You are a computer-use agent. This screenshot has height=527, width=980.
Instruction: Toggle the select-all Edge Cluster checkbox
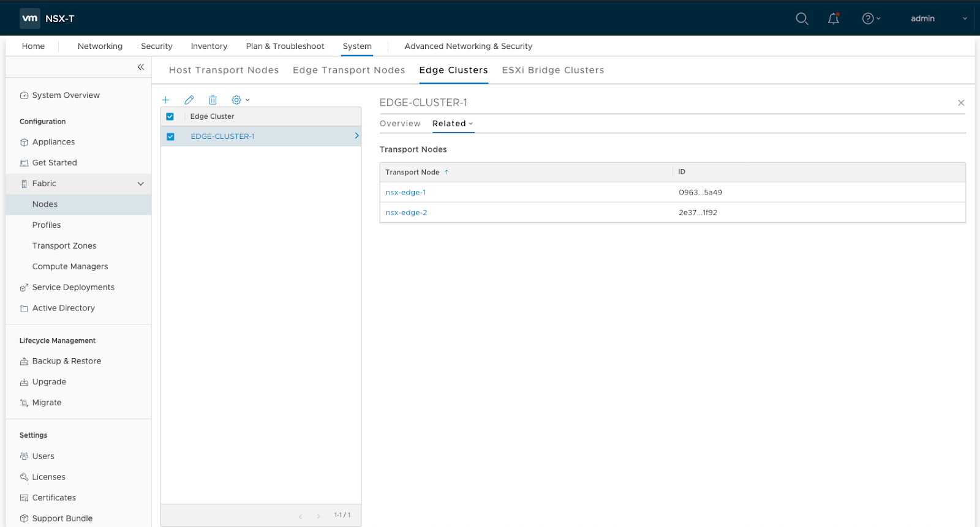pos(170,116)
